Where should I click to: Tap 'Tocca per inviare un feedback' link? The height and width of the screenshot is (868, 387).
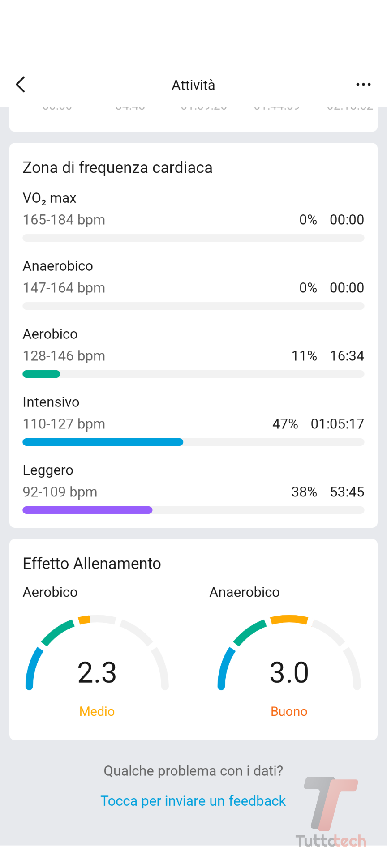coord(193,800)
